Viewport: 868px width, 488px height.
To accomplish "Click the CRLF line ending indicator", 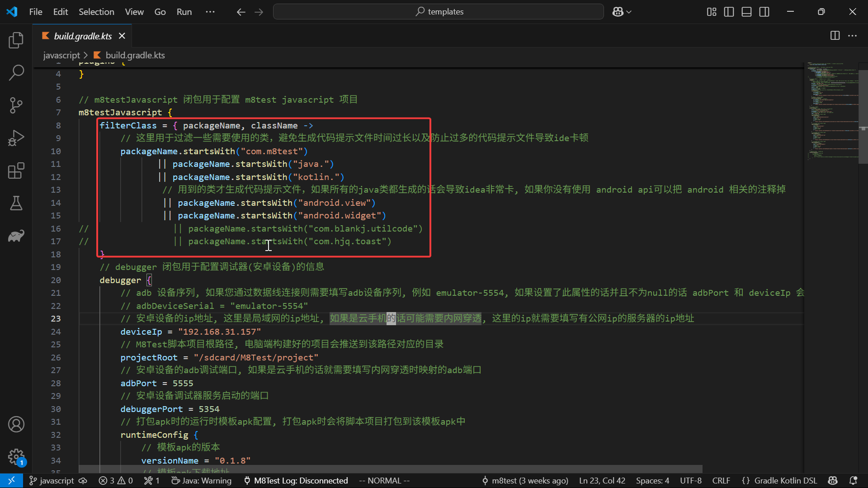I will [x=721, y=480].
